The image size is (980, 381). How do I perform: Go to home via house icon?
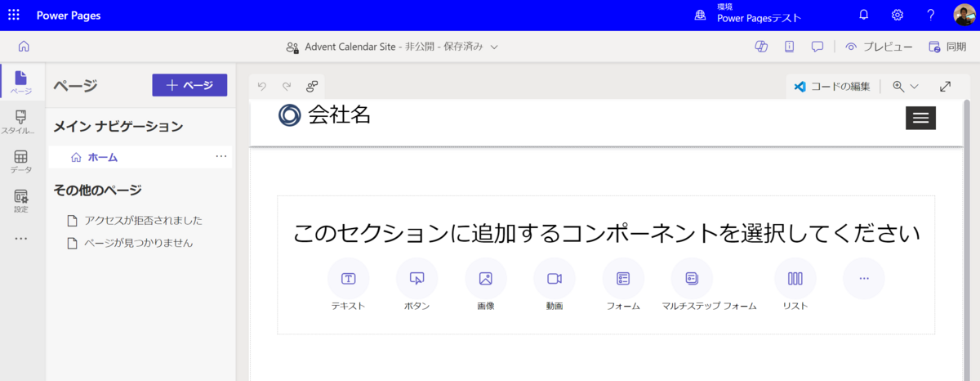tap(24, 47)
